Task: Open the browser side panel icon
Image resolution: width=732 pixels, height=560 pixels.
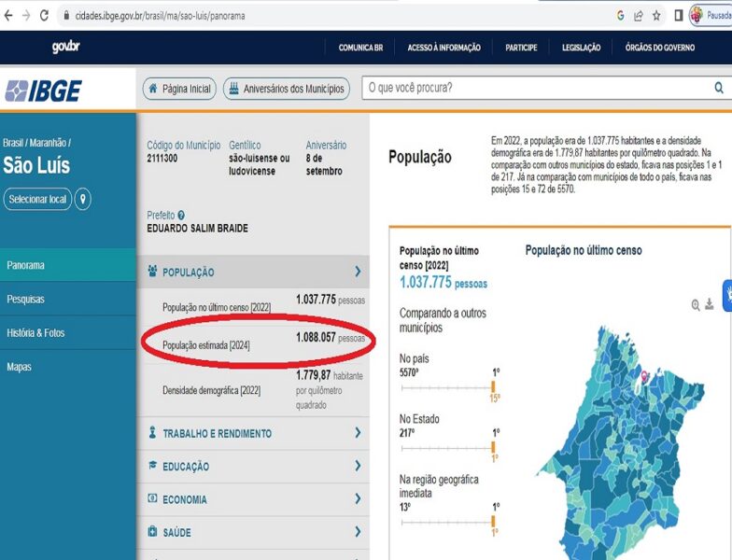Action: 678,15
